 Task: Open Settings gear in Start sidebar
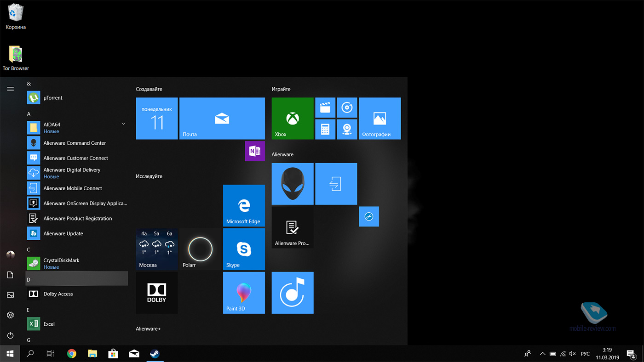coord(10,315)
